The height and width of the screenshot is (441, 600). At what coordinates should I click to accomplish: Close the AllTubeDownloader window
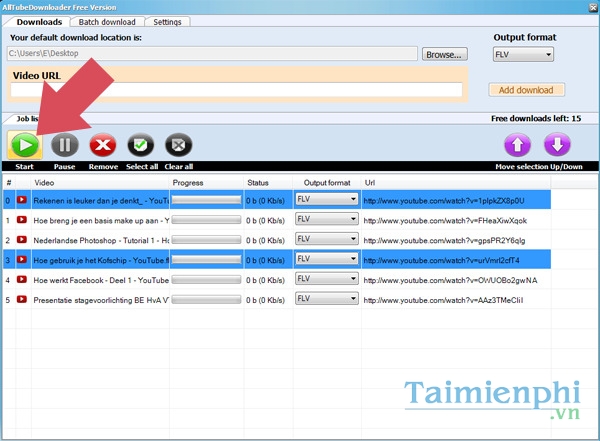click(x=593, y=7)
